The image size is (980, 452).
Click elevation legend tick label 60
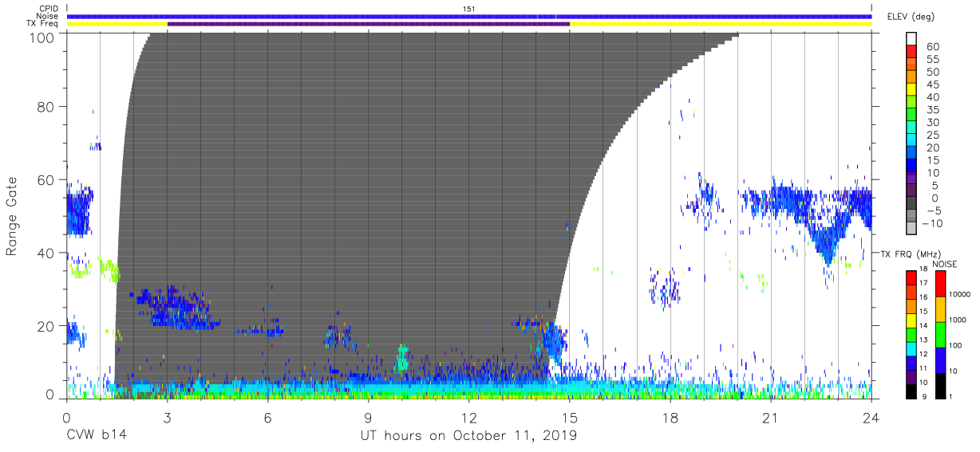click(933, 47)
